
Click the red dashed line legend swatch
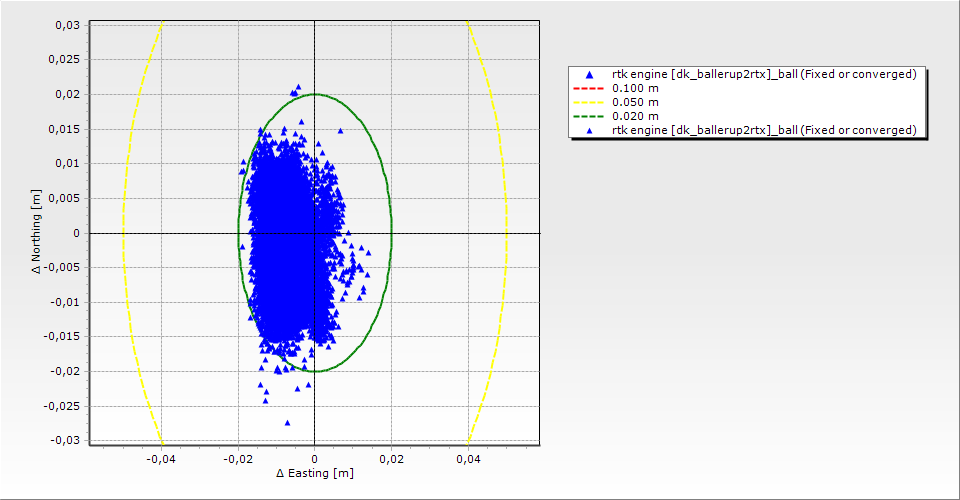click(588, 88)
